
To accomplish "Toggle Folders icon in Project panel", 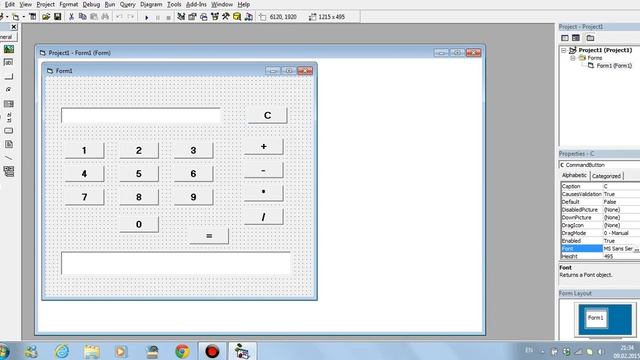I will pyautogui.click(x=590, y=38).
